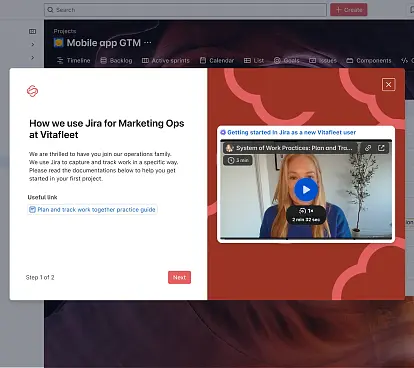Image resolution: width=414 pixels, height=368 pixels.
Task: Copy the video link with chain icon
Action: pos(368,148)
